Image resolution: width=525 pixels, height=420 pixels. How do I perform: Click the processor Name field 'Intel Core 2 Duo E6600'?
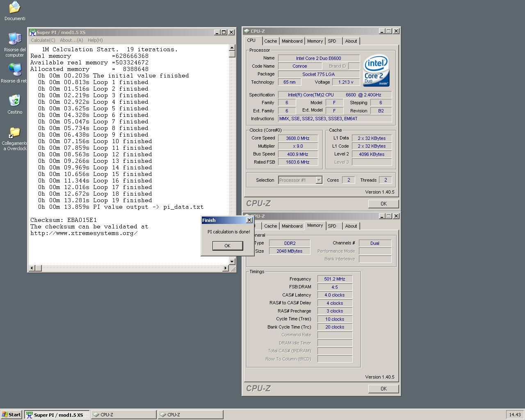pos(319,58)
